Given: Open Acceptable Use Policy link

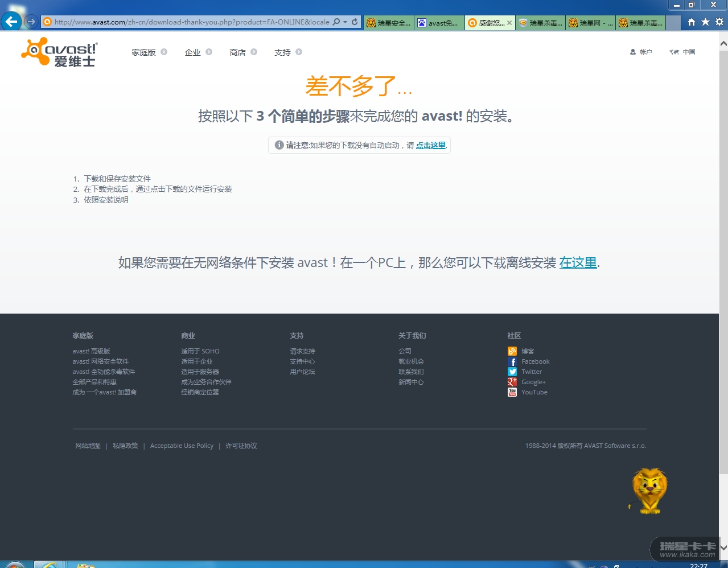Looking at the screenshot, I should (182, 446).
